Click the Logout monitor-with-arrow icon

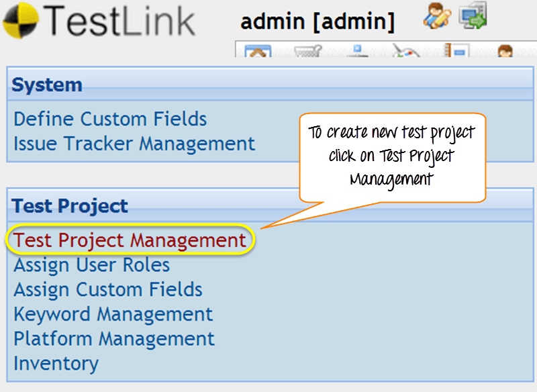click(473, 16)
